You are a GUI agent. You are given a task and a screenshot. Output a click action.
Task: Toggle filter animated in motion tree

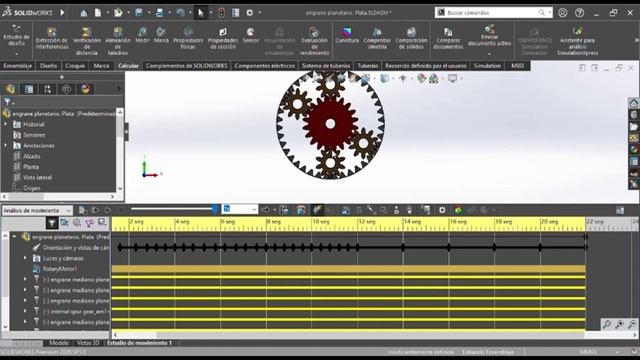pos(64,223)
